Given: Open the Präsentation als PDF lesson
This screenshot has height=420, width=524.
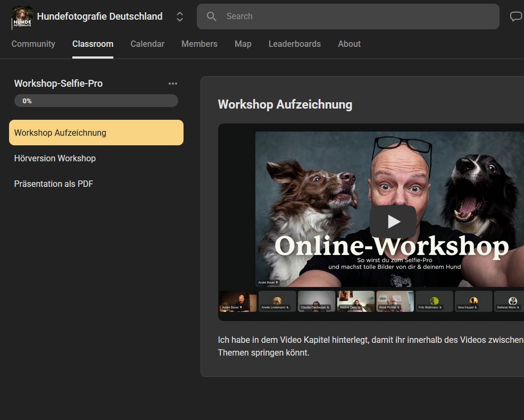Looking at the screenshot, I should [54, 184].
